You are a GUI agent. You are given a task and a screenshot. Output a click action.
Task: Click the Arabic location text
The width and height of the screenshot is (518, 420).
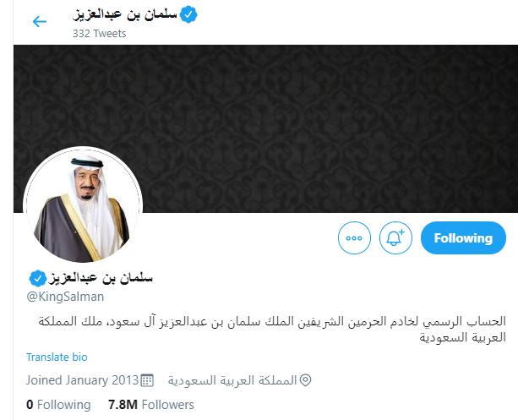(x=232, y=380)
